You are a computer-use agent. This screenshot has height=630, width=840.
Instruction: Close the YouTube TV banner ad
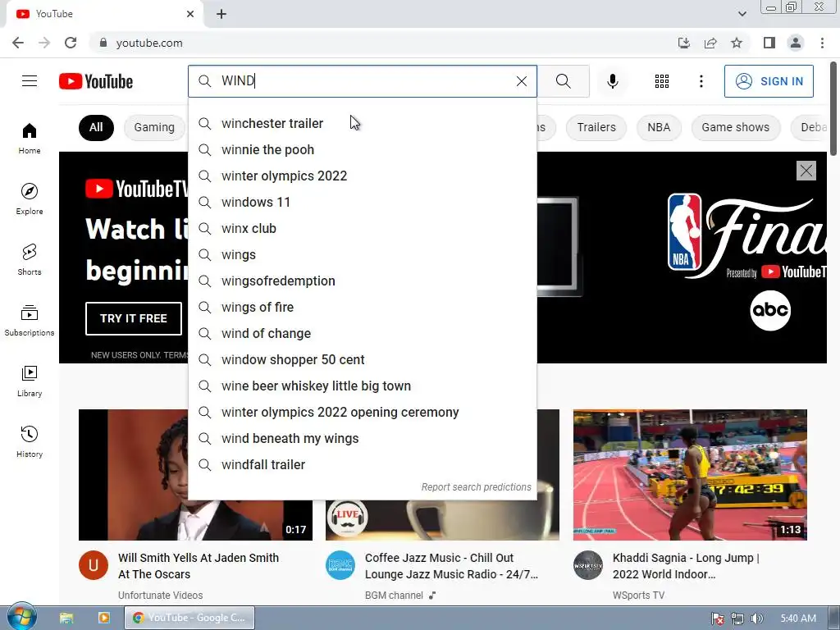pos(806,171)
